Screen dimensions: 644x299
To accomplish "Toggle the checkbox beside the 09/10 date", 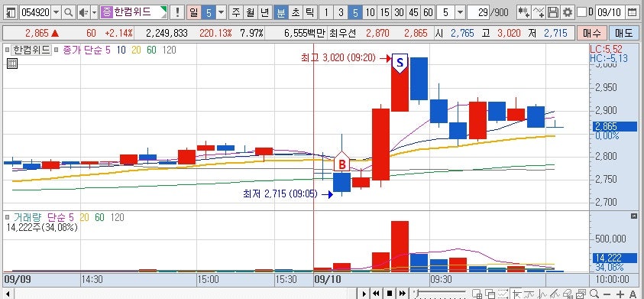I will click(581, 12).
